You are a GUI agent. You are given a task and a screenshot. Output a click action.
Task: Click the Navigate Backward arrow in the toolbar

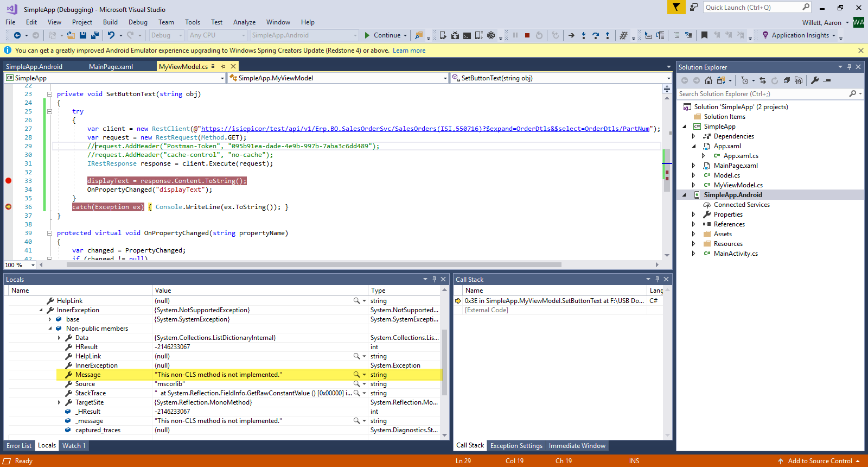pyautogui.click(x=17, y=35)
